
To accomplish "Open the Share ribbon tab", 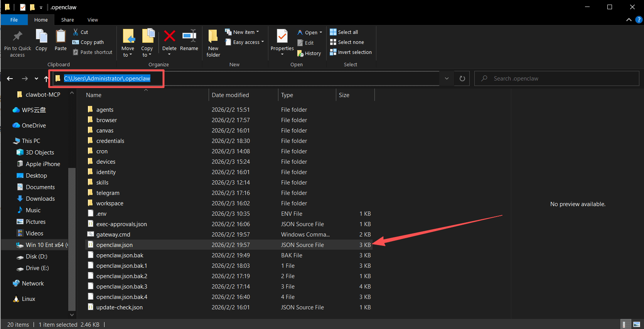I will (67, 20).
